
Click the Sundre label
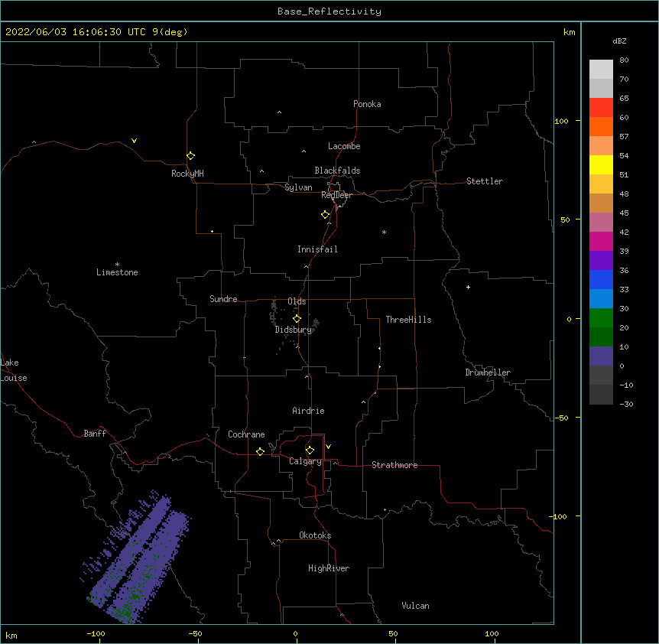click(223, 299)
